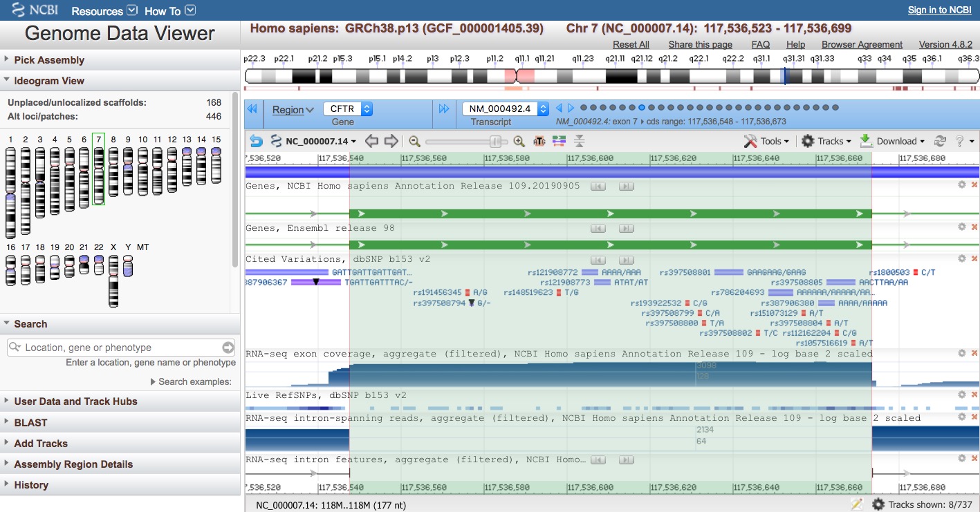Screen dimensions: 980x512
Task: Open the Browser Agreement link
Action: click(x=862, y=44)
